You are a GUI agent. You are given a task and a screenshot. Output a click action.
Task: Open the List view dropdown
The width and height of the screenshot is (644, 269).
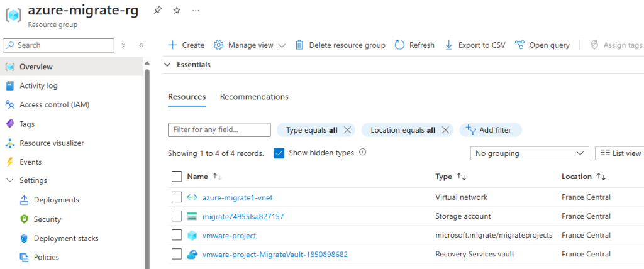coord(619,153)
